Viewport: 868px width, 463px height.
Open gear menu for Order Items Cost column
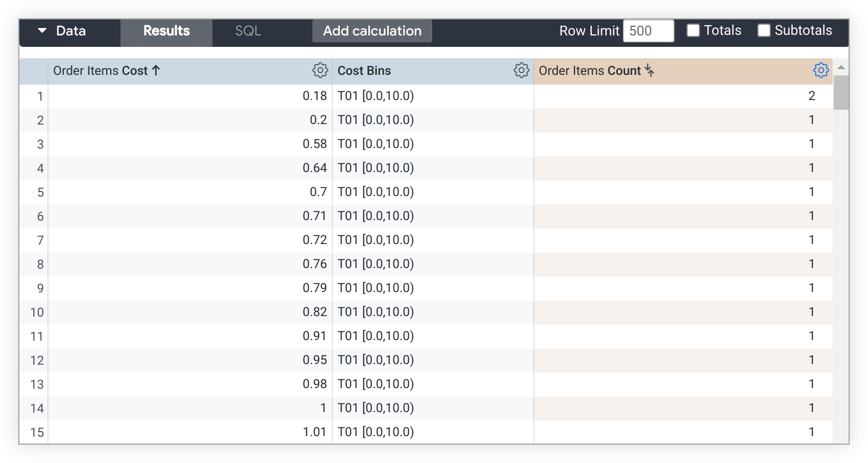320,70
